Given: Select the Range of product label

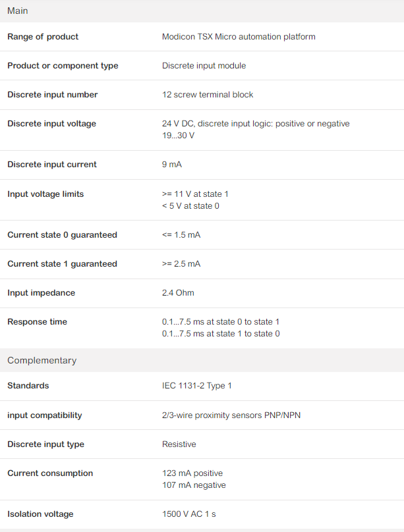Looking at the screenshot, I should [x=43, y=37].
